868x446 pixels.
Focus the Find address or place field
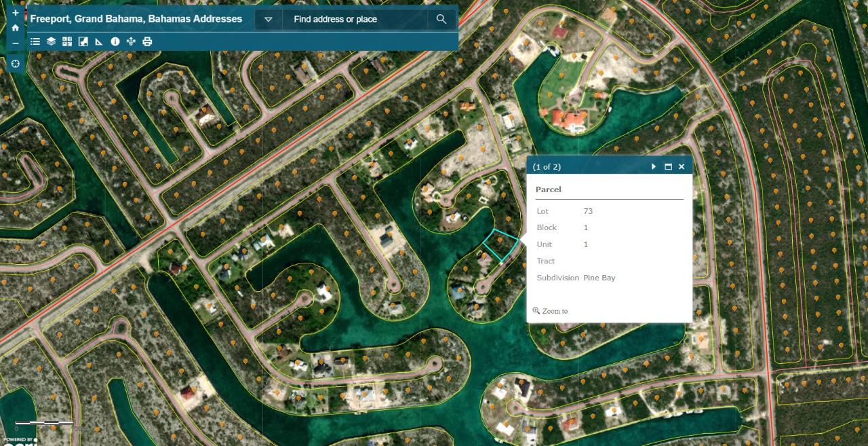click(355, 19)
